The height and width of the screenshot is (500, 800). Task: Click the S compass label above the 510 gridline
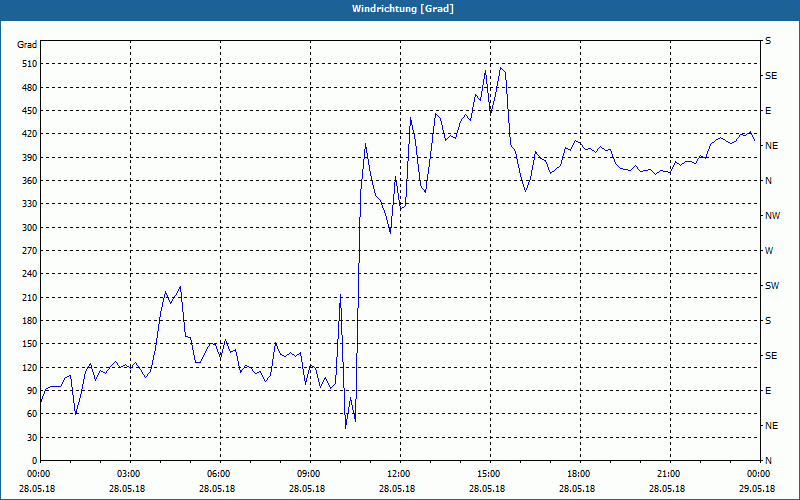pyautogui.click(x=768, y=41)
